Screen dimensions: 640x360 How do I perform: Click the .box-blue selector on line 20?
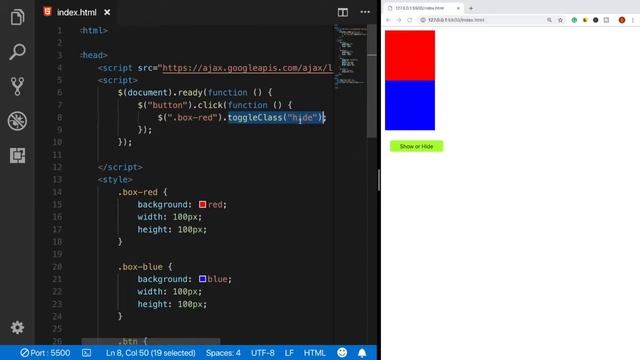[x=140, y=267]
